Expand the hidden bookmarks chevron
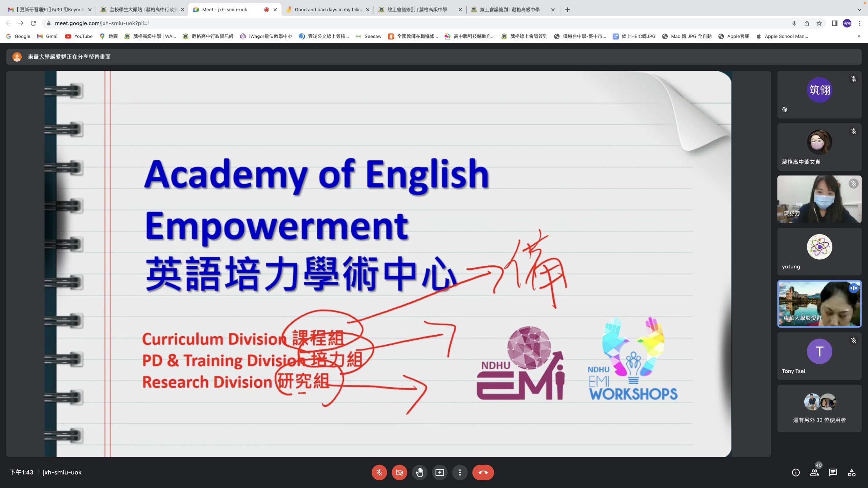 pyautogui.click(x=859, y=36)
